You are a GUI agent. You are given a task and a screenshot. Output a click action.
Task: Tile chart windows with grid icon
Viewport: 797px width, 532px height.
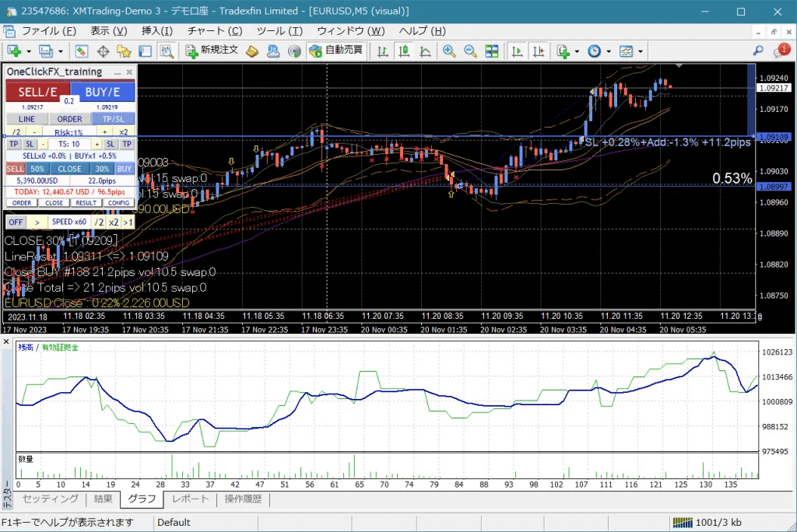pyautogui.click(x=492, y=51)
